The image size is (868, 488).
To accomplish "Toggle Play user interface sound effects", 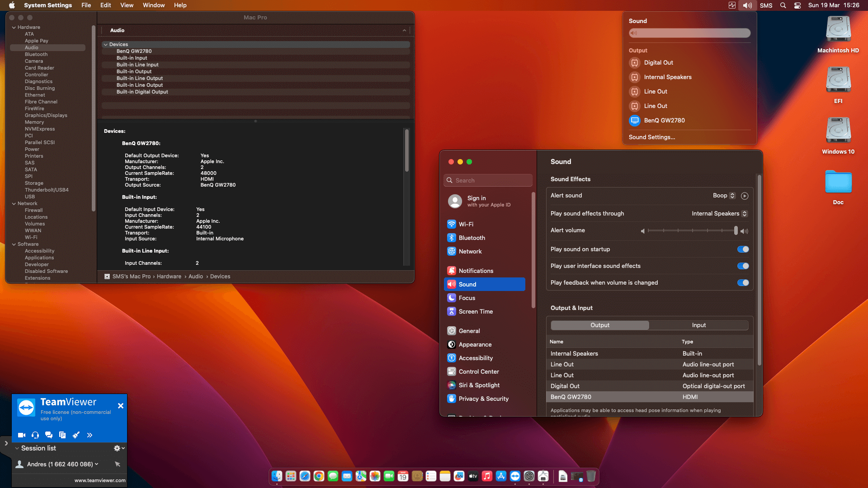I will (x=743, y=266).
